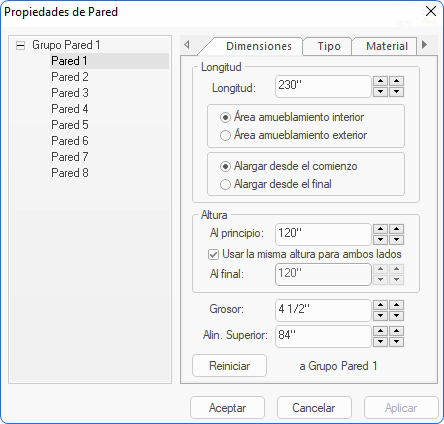Click the Alin. Superior input field
Image resolution: width=444 pixels, height=424 pixels.
pos(323,336)
